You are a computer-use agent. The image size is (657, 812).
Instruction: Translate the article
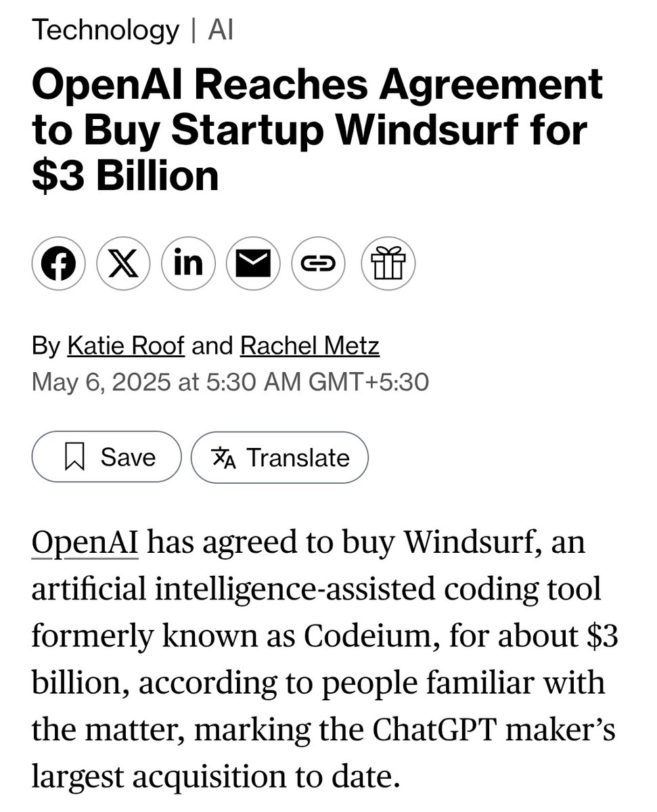tap(279, 457)
